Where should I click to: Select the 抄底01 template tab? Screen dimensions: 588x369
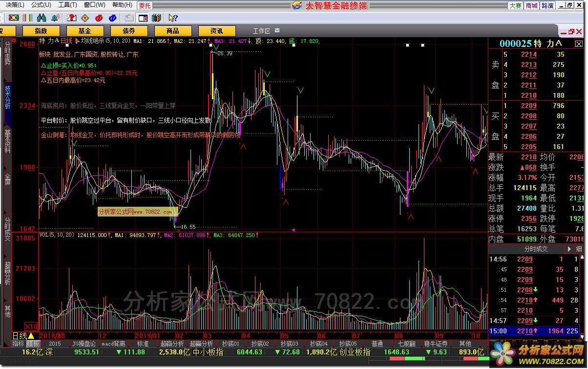(231, 344)
